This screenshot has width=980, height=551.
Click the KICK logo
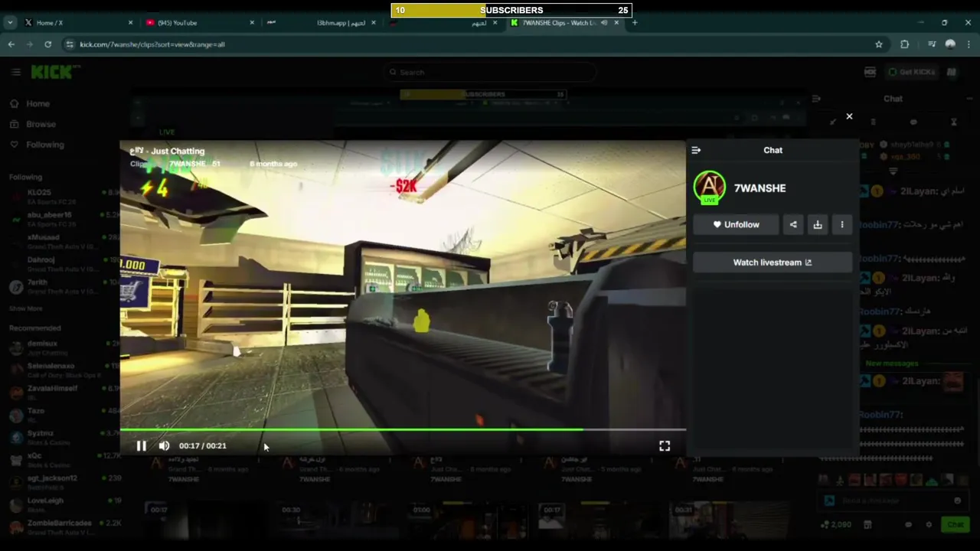[54, 72]
